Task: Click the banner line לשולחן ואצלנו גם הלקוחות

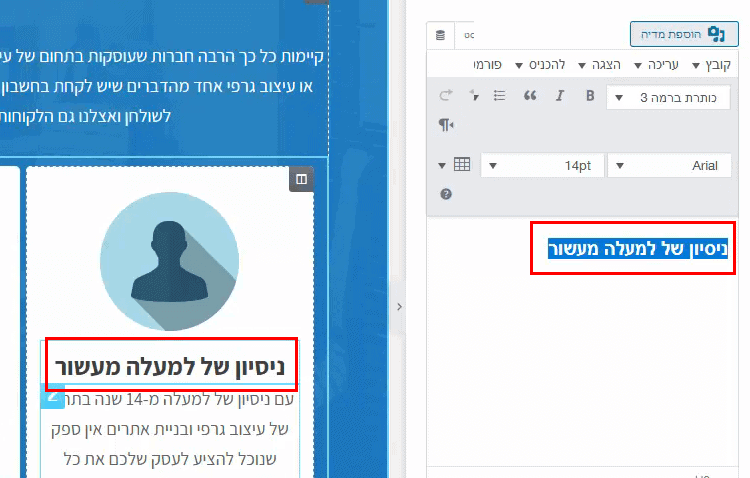Action: click(x=85, y=116)
